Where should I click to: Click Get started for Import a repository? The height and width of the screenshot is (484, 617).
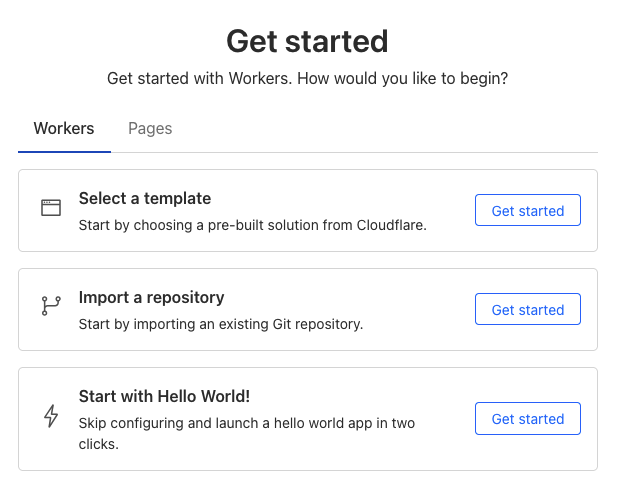(x=528, y=309)
